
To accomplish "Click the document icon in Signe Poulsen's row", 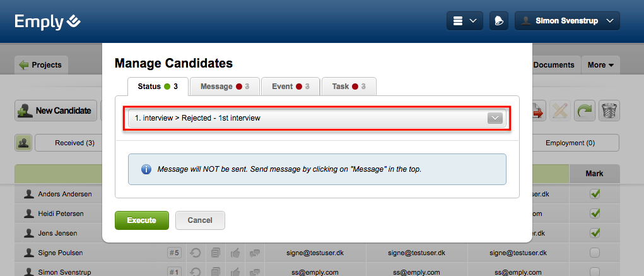I will (216, 253).
